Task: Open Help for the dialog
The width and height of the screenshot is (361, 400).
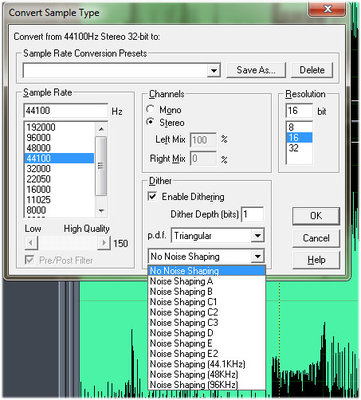Action: click(x=316, y=260)
